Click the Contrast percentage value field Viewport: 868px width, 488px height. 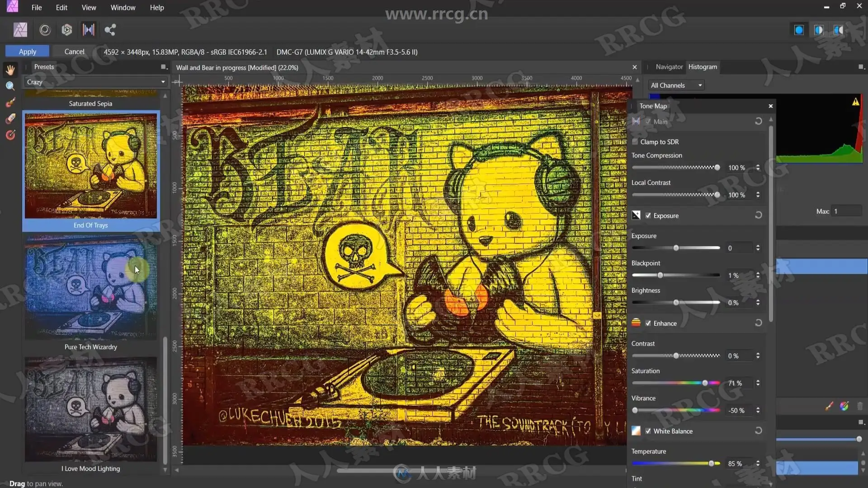[x=740, y=356]
